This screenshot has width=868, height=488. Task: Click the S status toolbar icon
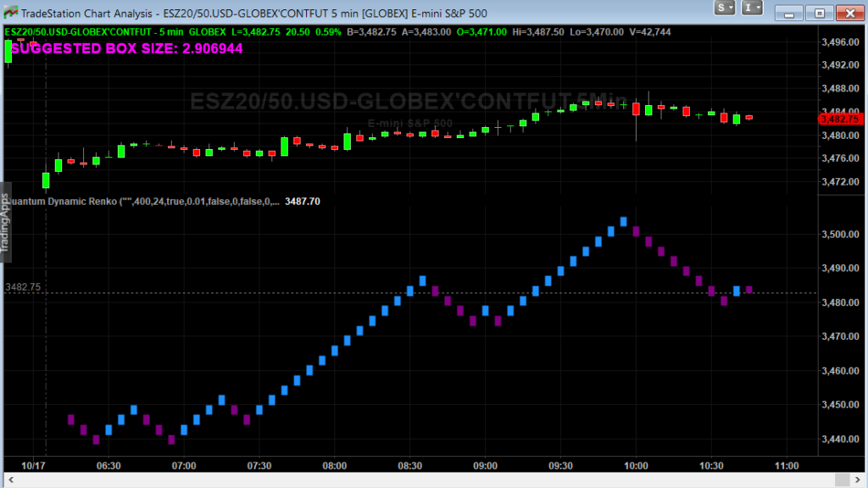(x=721, y=8)
